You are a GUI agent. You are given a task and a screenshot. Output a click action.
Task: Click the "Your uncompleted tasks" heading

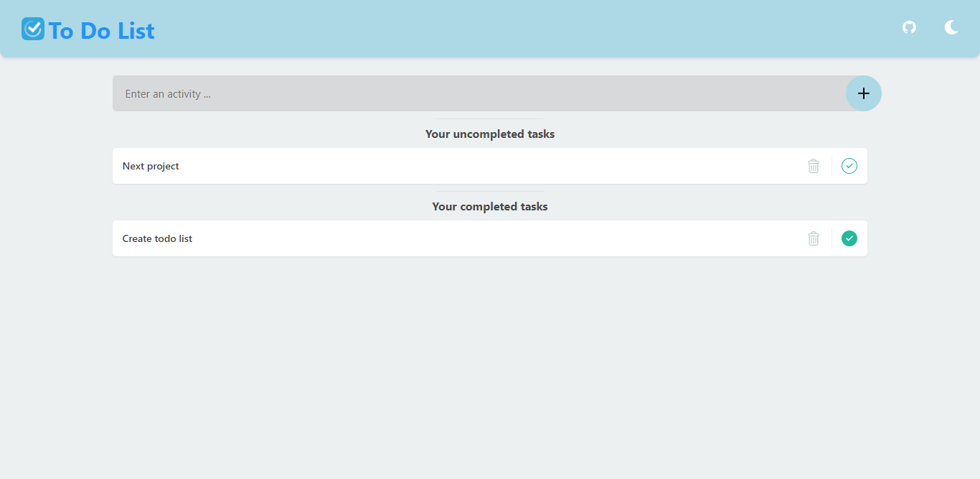(x=489, y=134)
